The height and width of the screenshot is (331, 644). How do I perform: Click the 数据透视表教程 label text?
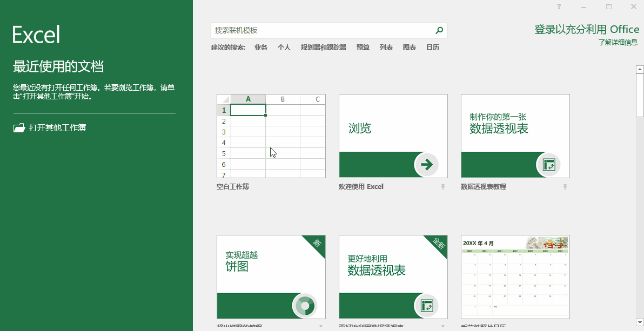484,186
